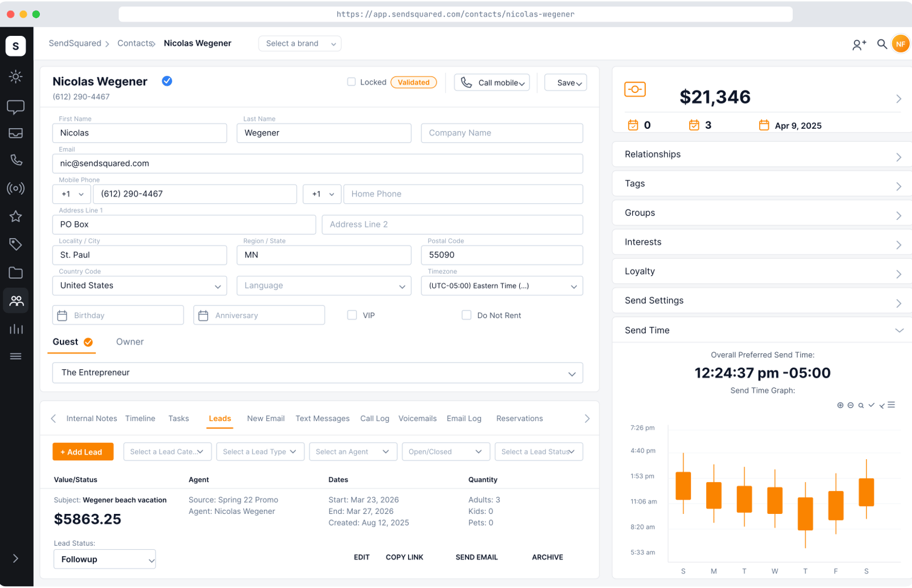Screen dimensions: 912x588
Task: Expand the Loyalty panel
Action: (x=762, y=271)
